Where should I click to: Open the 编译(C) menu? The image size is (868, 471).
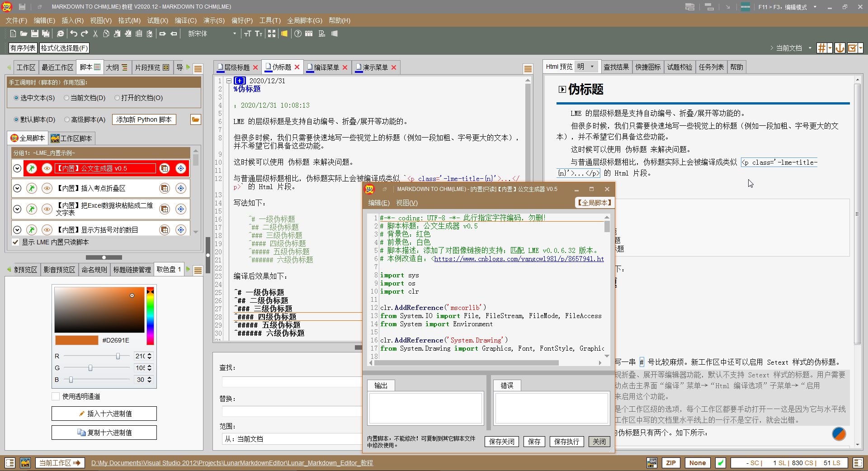(185, 20)
